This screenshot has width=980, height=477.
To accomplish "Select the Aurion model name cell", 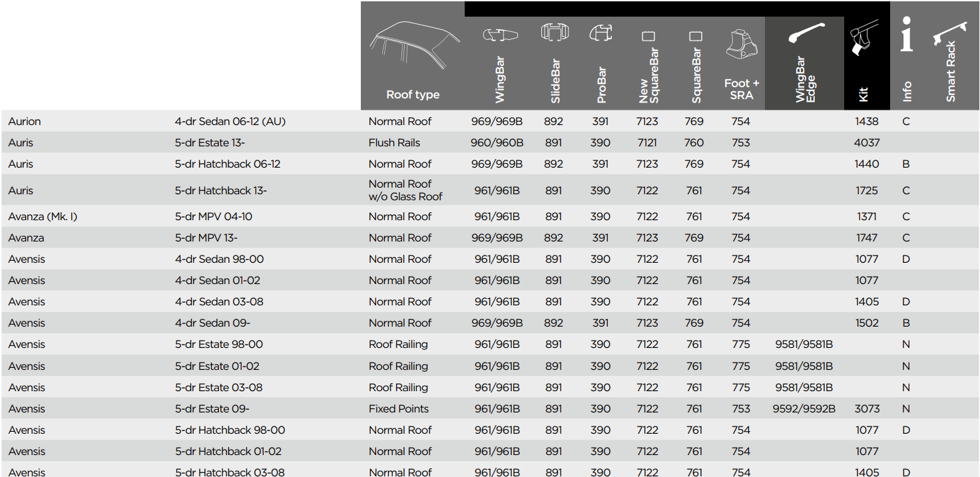I will 25,121.
